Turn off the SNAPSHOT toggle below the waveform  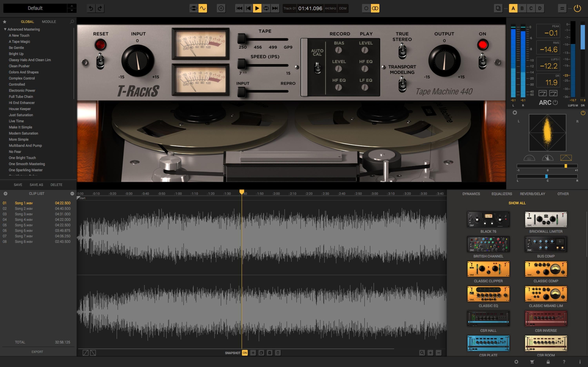245,353
